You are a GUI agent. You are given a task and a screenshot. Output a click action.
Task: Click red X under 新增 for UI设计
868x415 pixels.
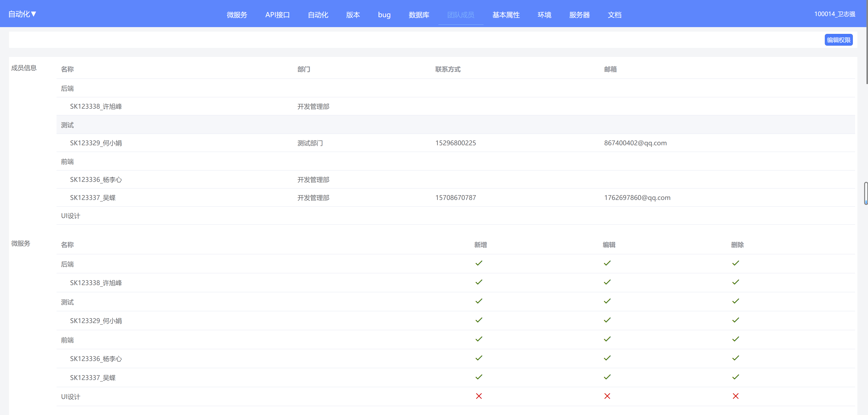pos(479,396)
